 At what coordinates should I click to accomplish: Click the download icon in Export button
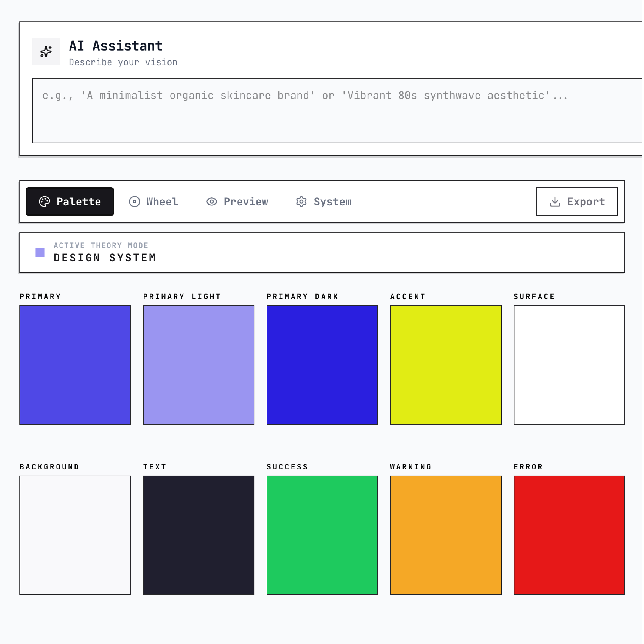(x=555, y=202)
